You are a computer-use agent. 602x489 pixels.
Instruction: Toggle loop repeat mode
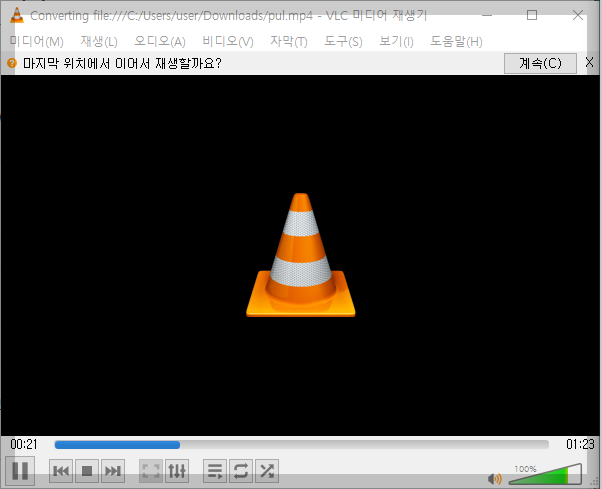(241, 471)
